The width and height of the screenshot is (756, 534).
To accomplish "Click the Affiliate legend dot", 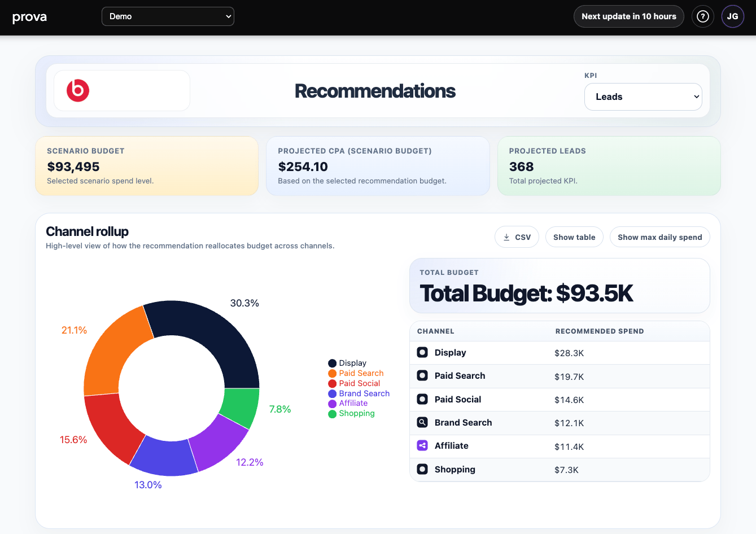I will (332, 404).
